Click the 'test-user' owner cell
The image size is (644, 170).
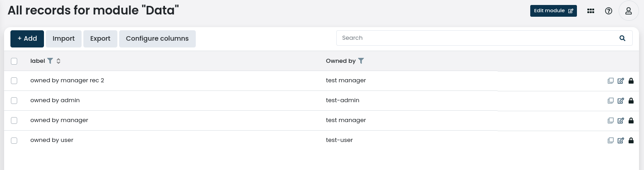(x=339, y=140)
